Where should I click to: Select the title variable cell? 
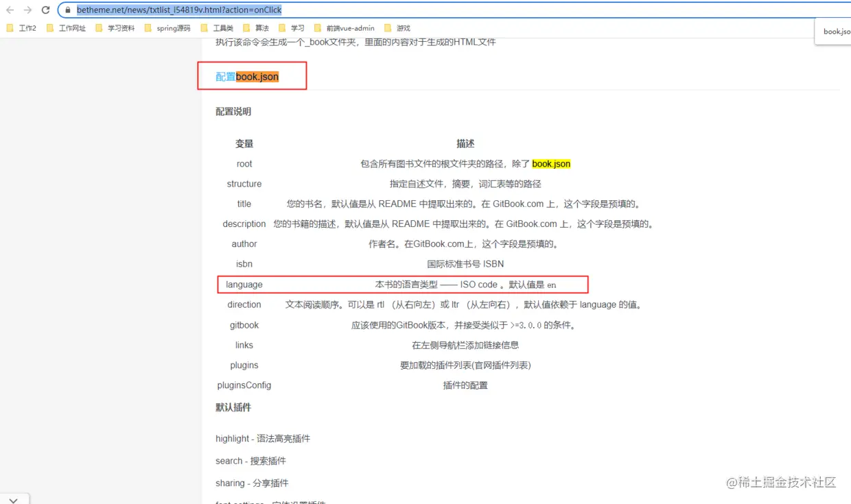(244, 204)
